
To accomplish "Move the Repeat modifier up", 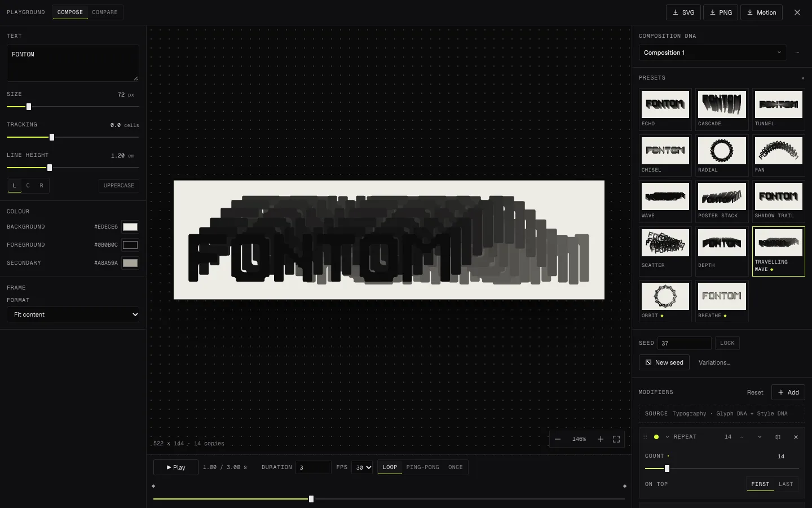I will click(x=742, y=437).
